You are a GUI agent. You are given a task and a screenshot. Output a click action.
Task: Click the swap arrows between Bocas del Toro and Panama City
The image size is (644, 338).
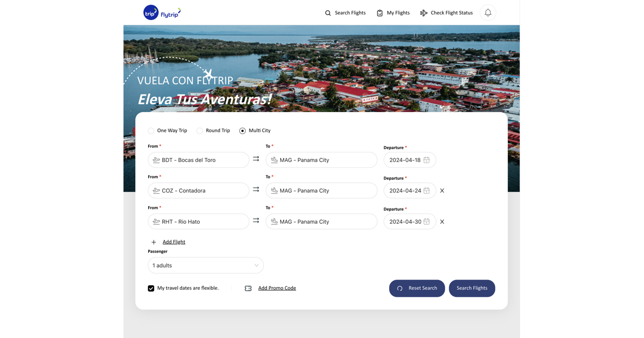pos(256,159)
